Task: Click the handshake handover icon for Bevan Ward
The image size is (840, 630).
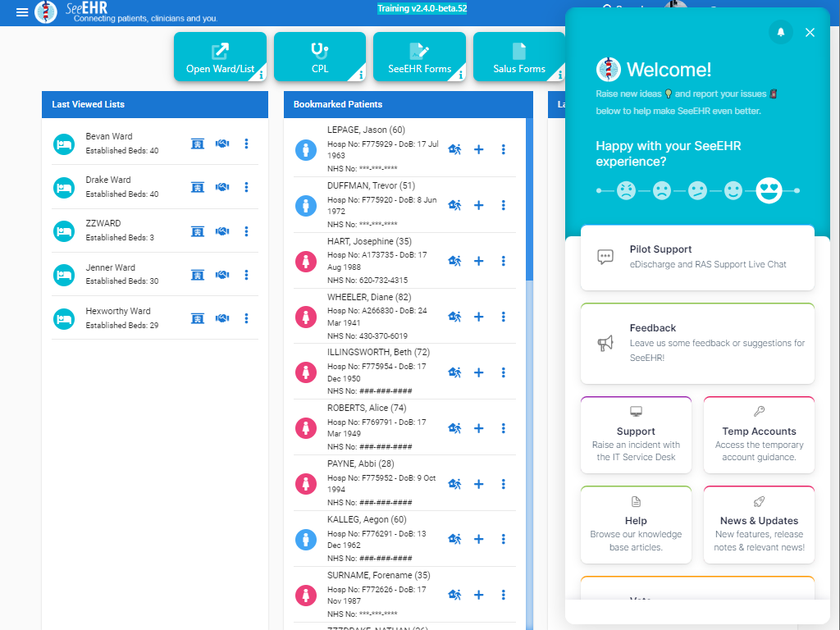Action: click(222, 144)
